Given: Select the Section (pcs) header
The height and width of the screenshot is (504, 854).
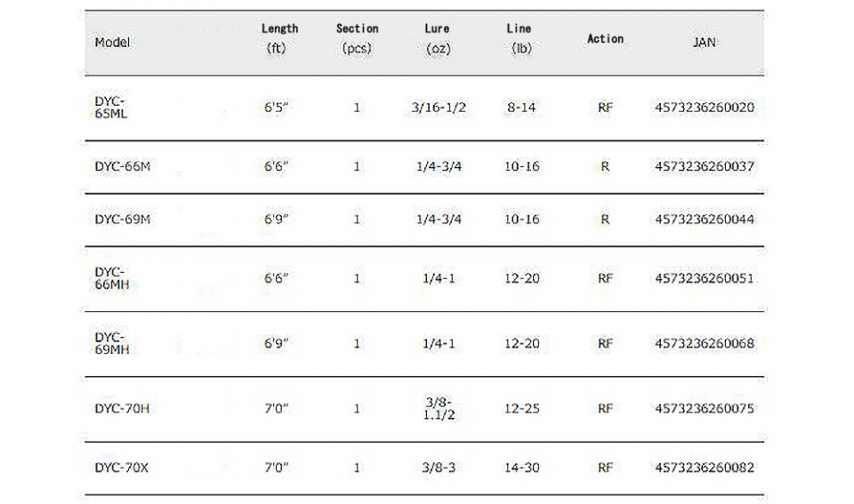Looking at the screenshot, I should pyautogui.click(x=357, y=38).
